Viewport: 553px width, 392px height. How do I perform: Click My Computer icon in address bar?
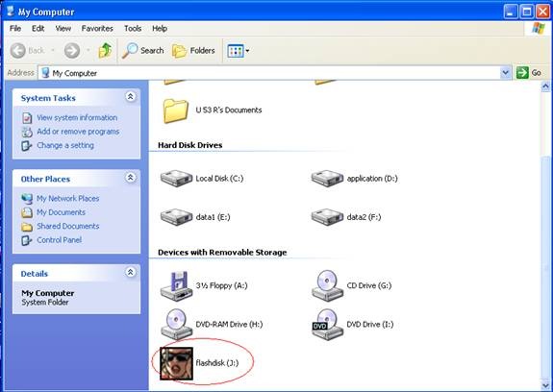[45, 73]
